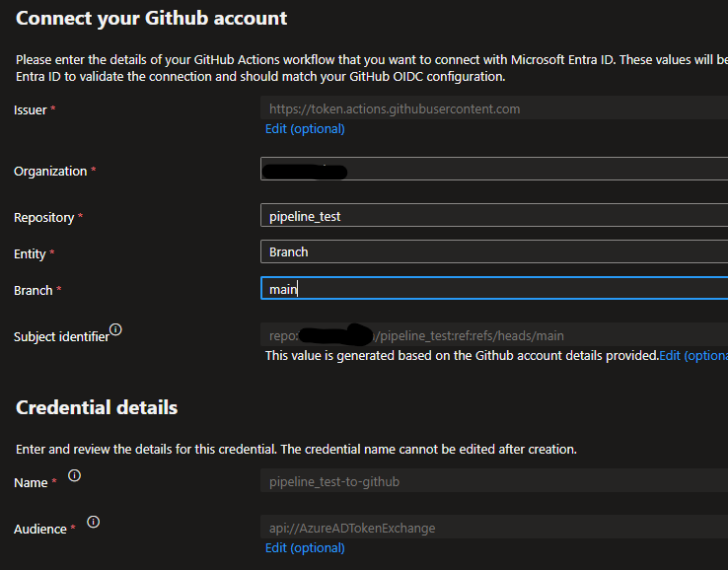Click Edit (optional) link under Audience
The width and height of the screenshot is (728, 570).
point(305,547)
